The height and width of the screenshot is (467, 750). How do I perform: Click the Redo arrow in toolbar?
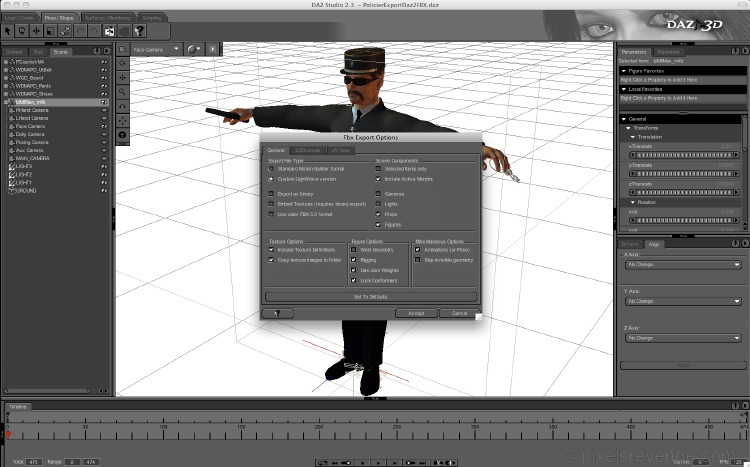point(95,31)
